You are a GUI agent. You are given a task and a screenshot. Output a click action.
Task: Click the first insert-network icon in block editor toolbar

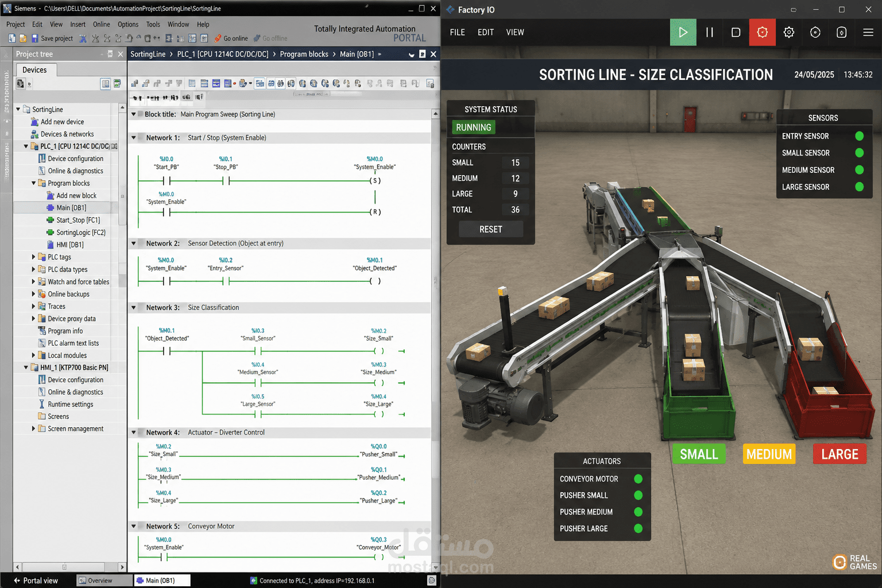click(x=134, y=84)
